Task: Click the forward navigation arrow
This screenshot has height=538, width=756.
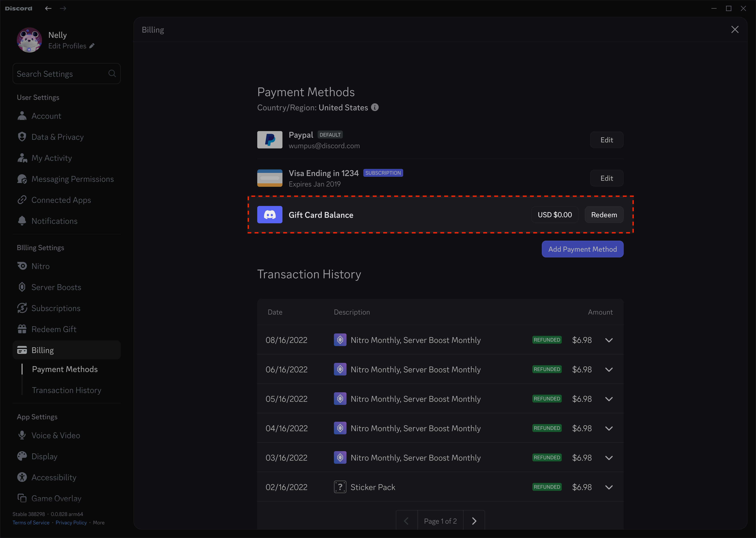Action: tap(63, 8)
